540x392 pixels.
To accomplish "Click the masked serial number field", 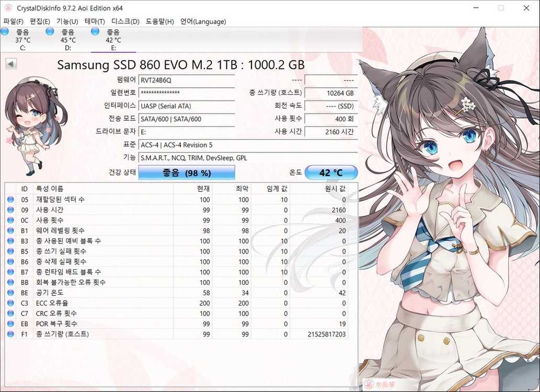I will coord(187,93).
